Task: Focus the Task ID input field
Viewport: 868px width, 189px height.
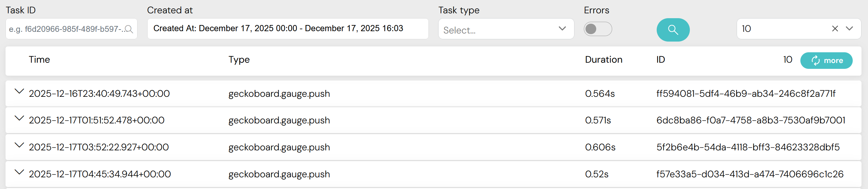Action: (x=66, y=29)
